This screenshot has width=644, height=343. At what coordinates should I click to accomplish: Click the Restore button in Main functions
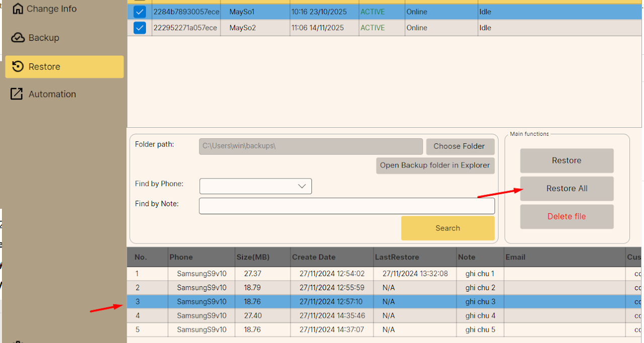567,160
